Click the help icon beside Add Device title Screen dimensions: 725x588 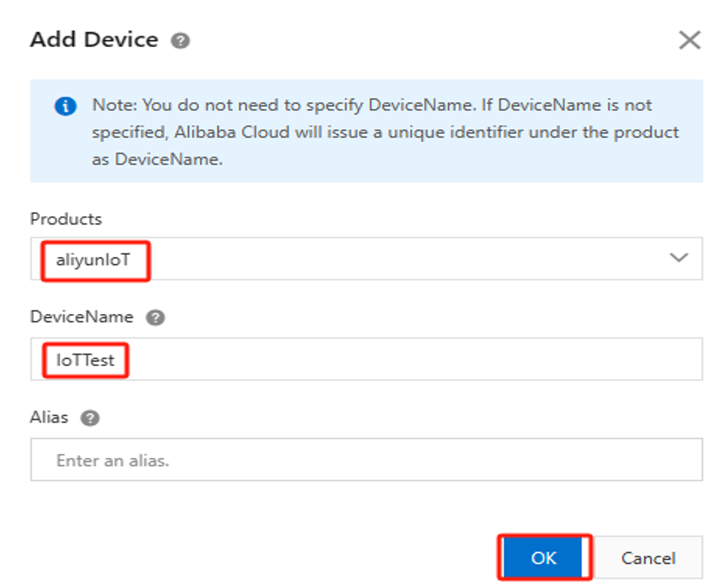click(x=180, y=41)
